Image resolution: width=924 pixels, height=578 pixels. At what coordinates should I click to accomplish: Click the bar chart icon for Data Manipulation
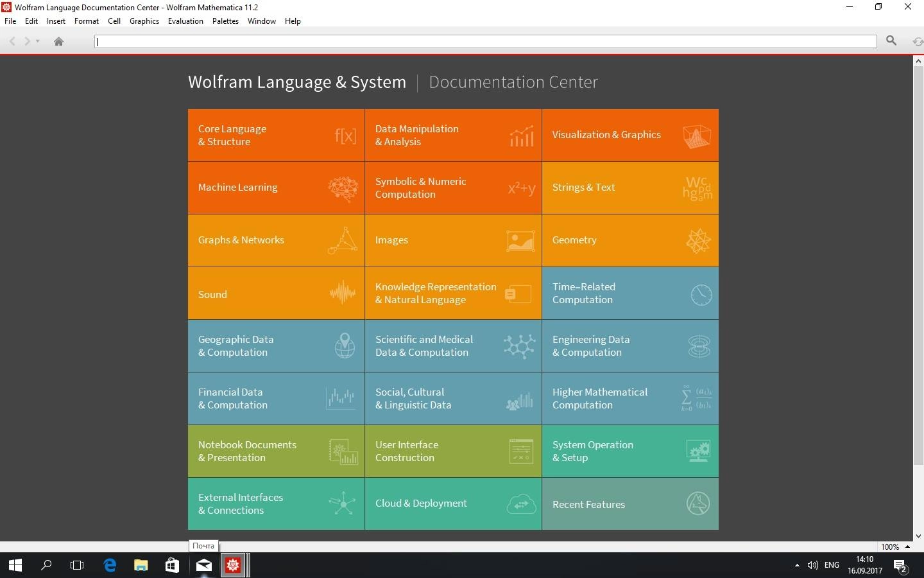tap(522, 136)
